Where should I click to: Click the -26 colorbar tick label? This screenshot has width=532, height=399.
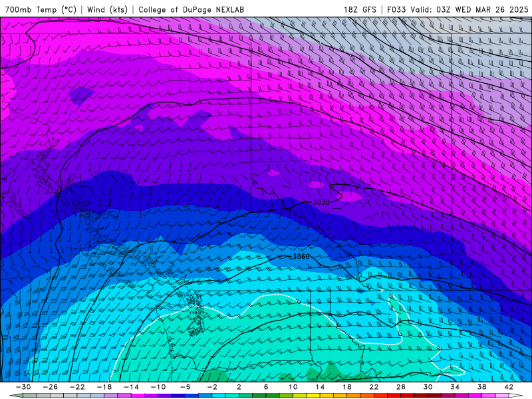tap(51, 387)
